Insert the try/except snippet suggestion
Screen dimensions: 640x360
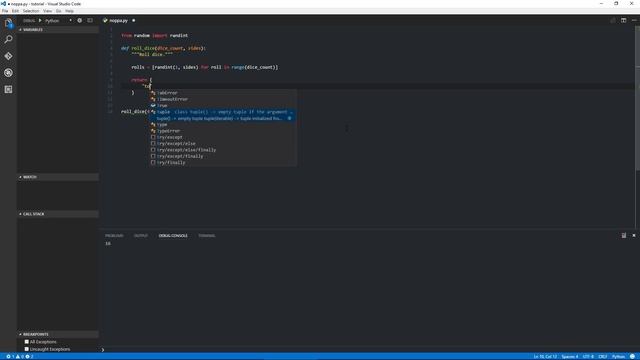click(222, 137)
